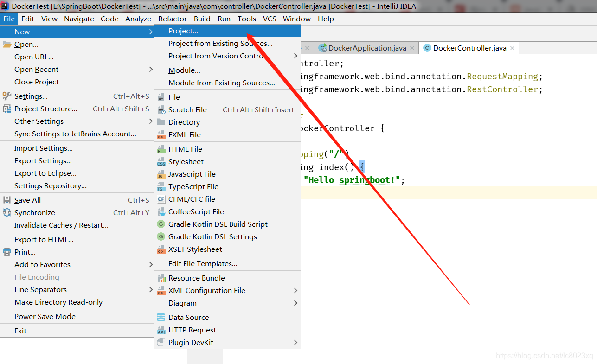Click the JavaScript File icon
Viewport: 597px width, 364px height.
[161, 174]
